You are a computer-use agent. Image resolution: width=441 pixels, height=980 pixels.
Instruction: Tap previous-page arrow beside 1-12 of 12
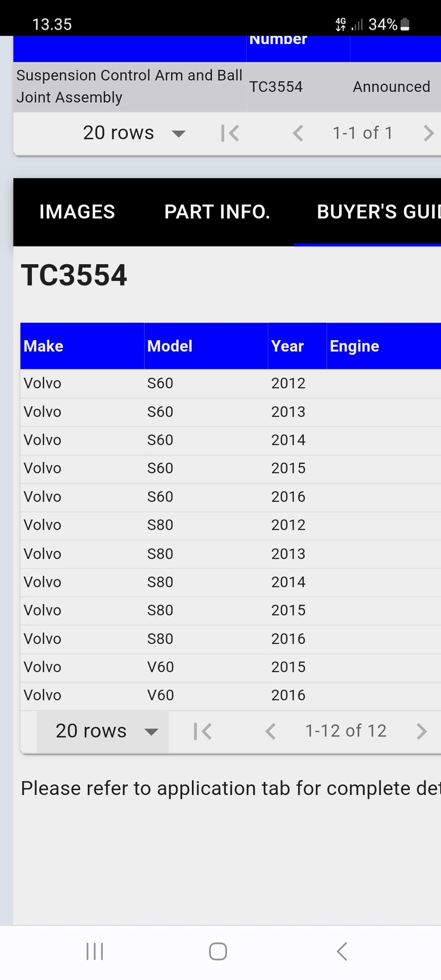271,731
